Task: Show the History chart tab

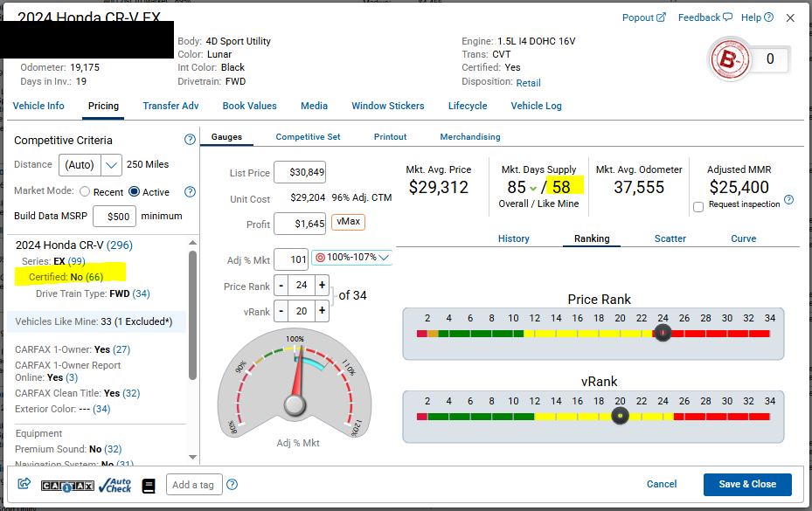Action: point(514,238)
